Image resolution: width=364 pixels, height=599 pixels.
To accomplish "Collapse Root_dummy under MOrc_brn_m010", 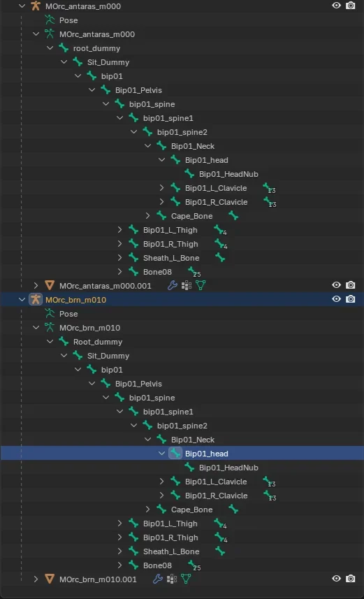I will tap(50, 342).
